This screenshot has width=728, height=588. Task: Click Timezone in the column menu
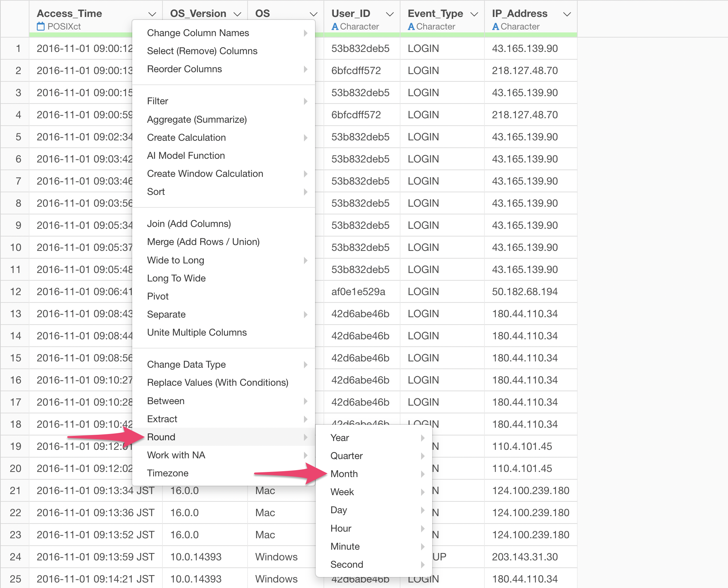tap(168, 473)
